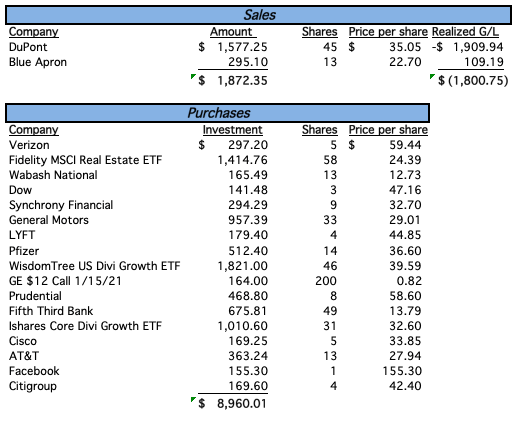
Task: Select the Ishares investment 1,010.60
Action: [x=242, y=326]
